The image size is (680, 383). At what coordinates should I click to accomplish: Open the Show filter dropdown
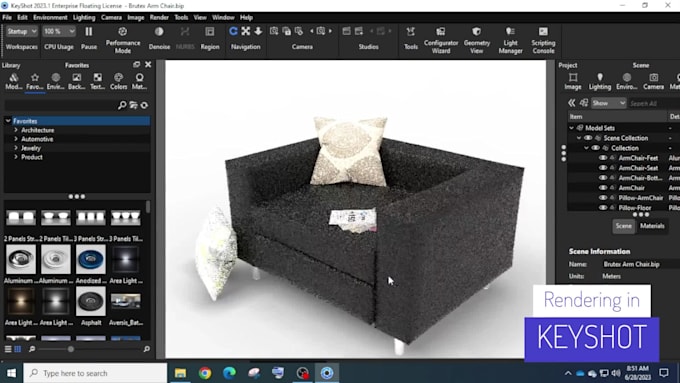pyautogui.click(x=608, y=103)
